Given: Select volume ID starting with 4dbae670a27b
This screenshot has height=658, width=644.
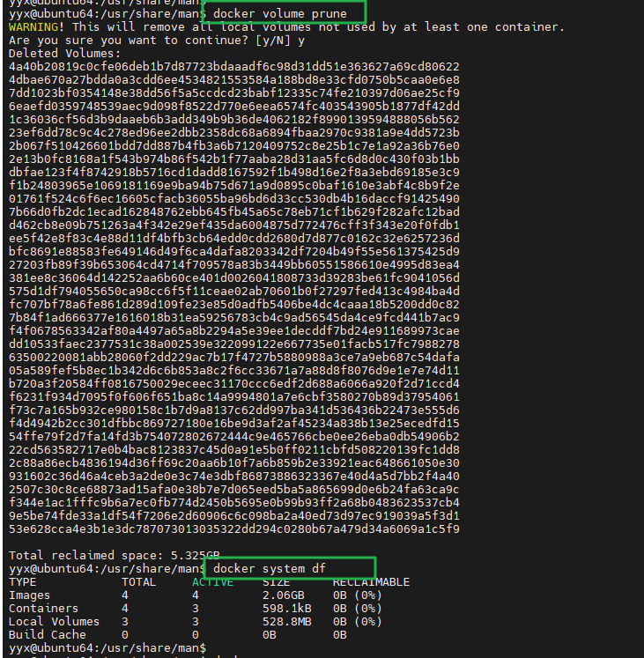Looking at the screenshot, I should click(x=234, y=80).
